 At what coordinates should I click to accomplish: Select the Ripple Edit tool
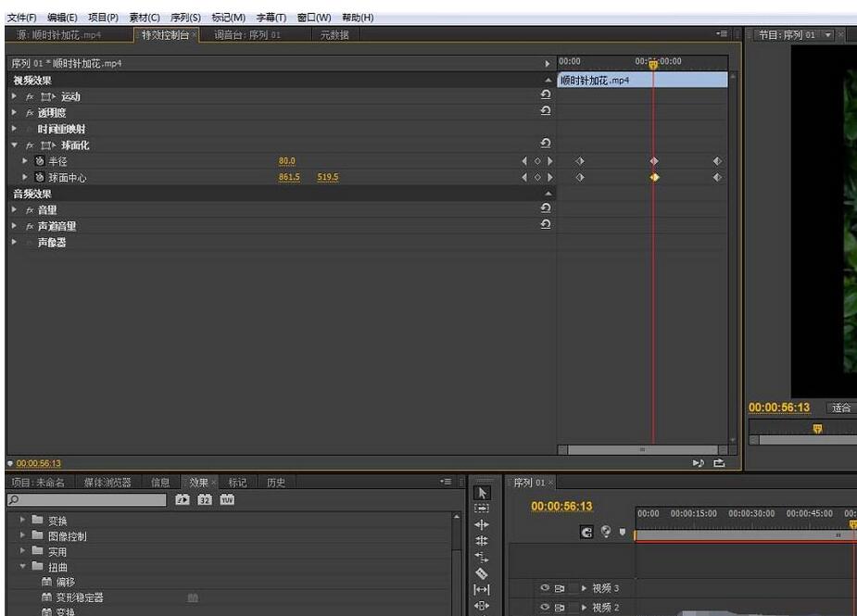pyautogui.click(x=482, y=524)
